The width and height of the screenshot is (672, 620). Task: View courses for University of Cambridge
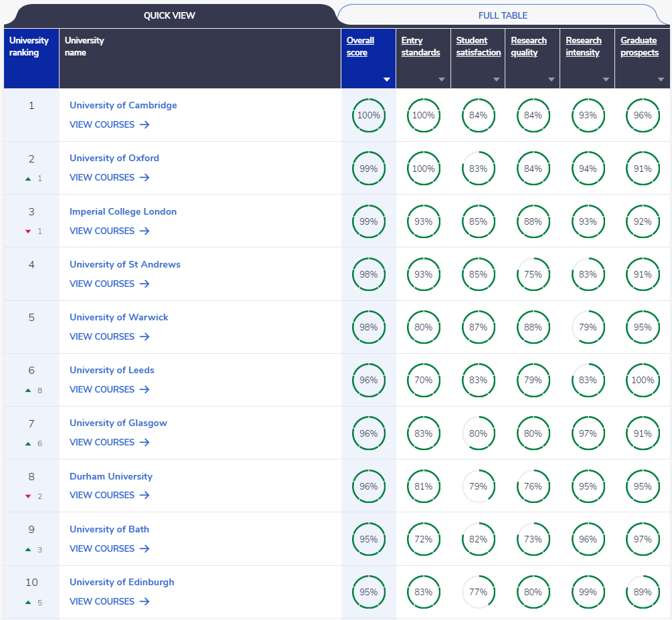(x=109, y=124)
